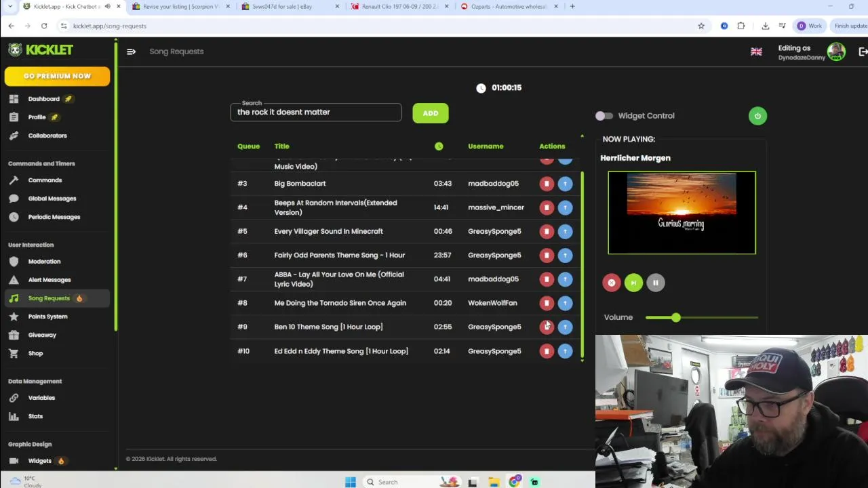Viewport: 868px width, 488px height.
Task: Click the song Search input field
Action: click(x=316, y=113)
